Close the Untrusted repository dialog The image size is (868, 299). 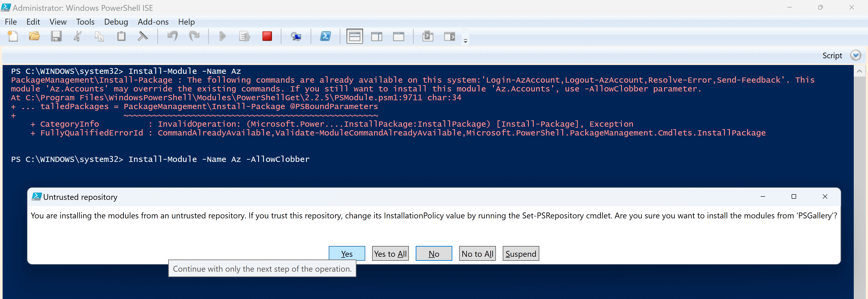click(825, 197)
